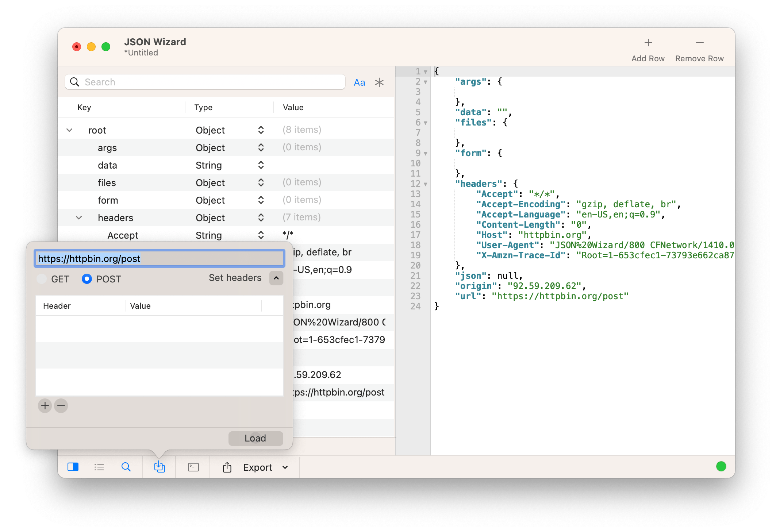Click the share icon next to Export
The image size is (776, 532).
tap(227, 467)
